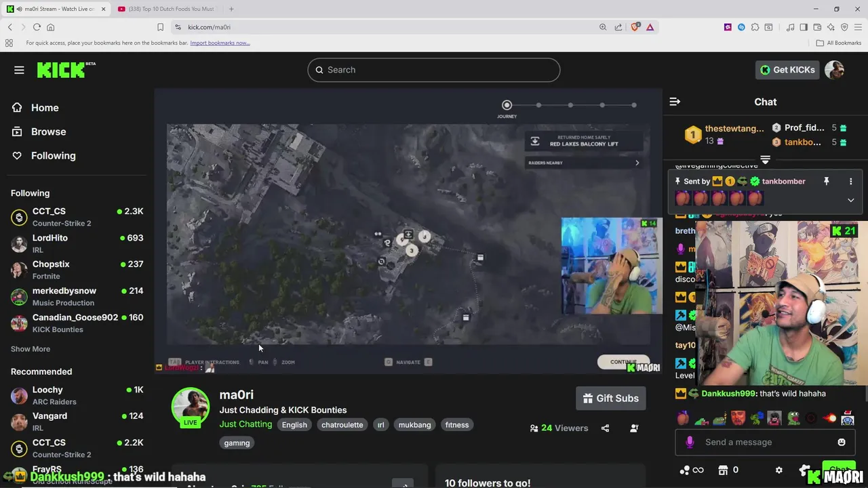
Task: Select the gaming tag
Action: (237, 443)
